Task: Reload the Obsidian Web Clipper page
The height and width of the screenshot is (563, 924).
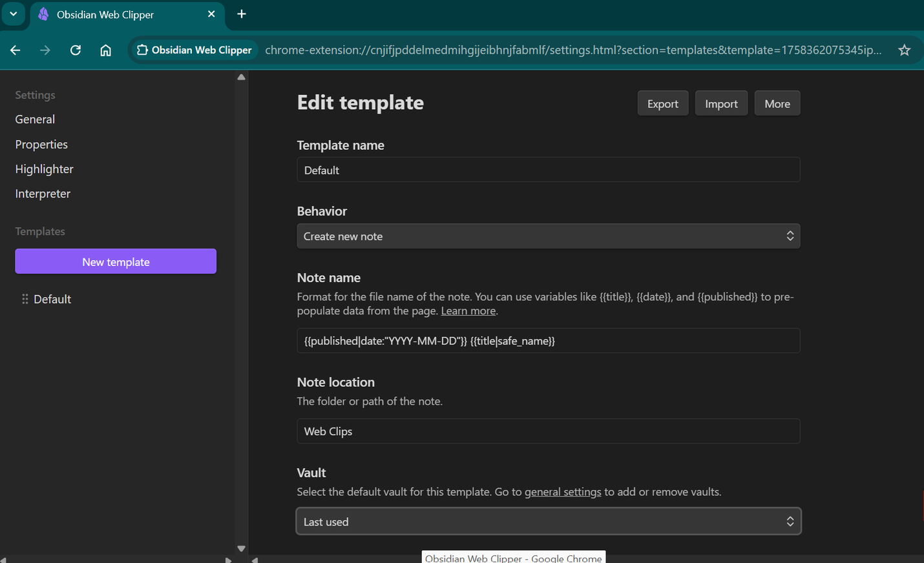Action: pyautogui.click(x=76, y=50)
